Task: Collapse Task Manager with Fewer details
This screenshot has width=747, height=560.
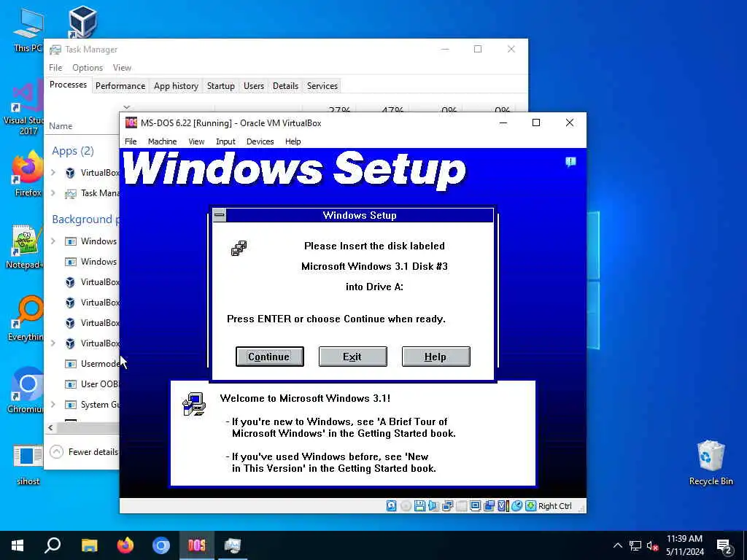Action: pos(85,451)
